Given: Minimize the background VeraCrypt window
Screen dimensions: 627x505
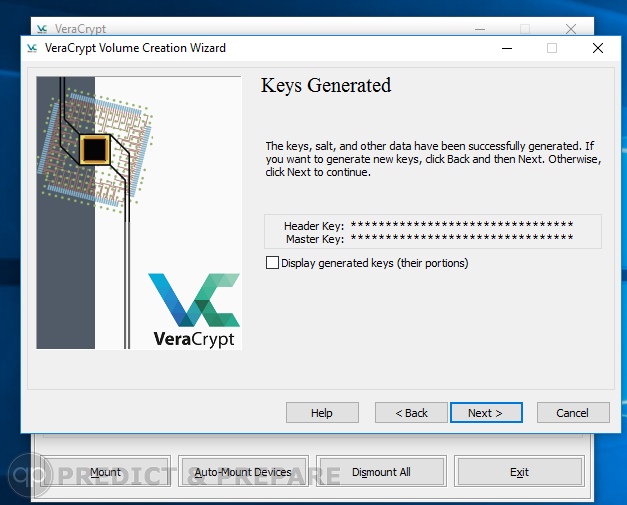Looking at the screenshot, I should pyautogui.click(x=480, y=29).
